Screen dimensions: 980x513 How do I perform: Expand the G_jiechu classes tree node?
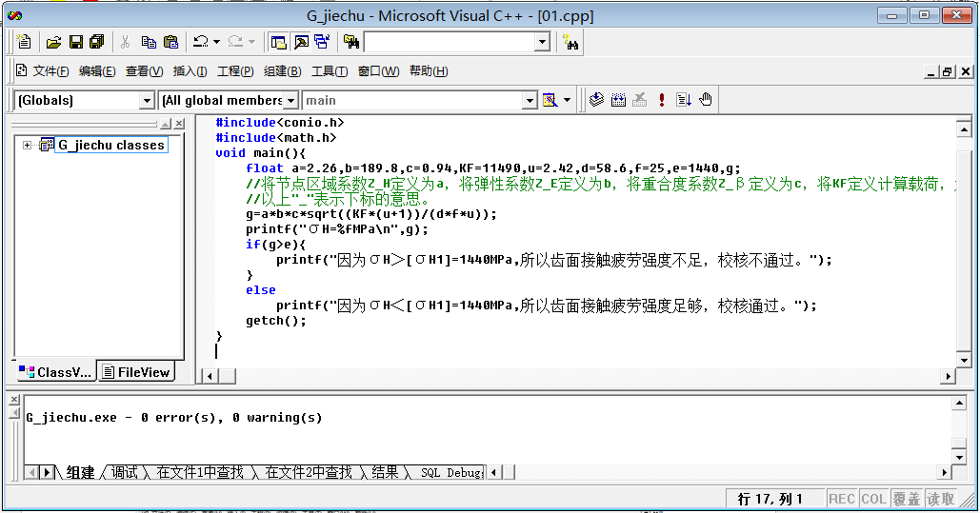pyautogui.click(x=27, y=146)
